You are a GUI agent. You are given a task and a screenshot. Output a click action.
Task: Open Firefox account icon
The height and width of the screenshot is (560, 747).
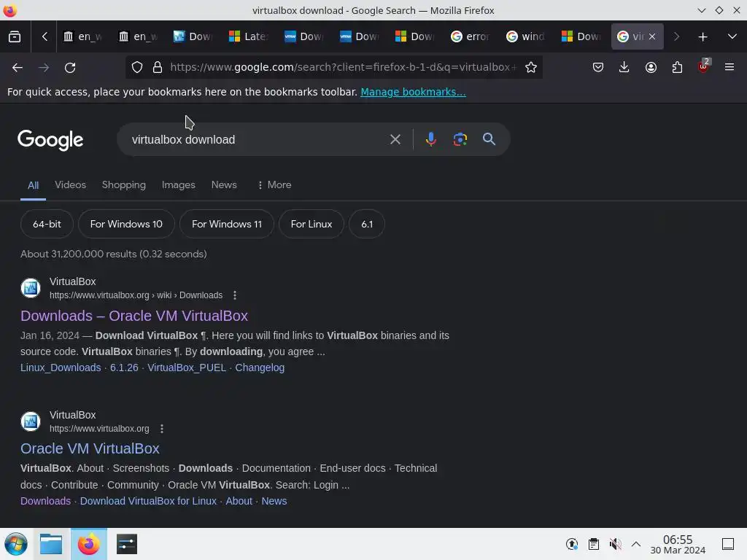[651, 68]
